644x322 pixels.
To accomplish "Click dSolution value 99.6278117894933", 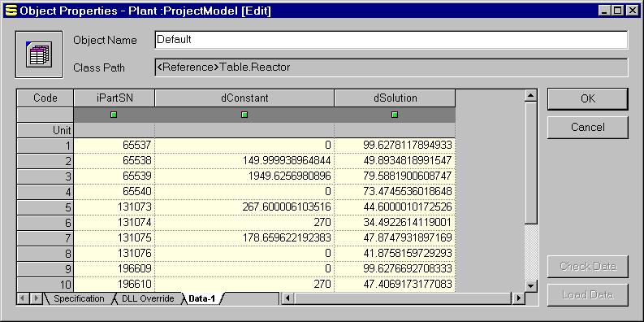I will (395, 146).
